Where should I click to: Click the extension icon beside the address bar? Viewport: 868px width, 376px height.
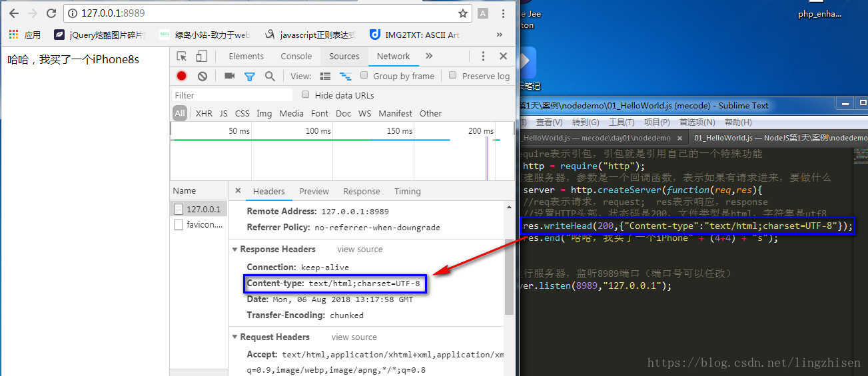[483, 13]
